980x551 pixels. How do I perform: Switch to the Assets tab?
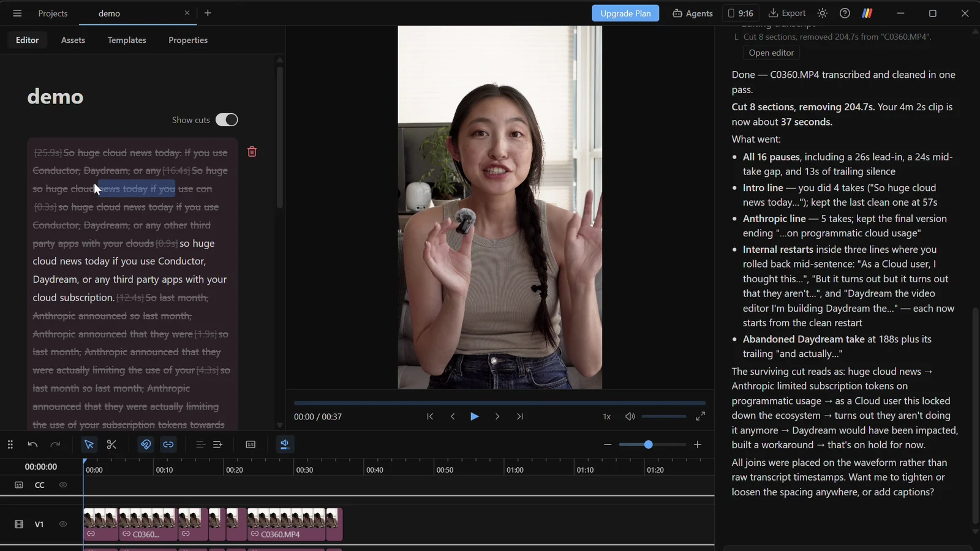(x=73, y=40)
